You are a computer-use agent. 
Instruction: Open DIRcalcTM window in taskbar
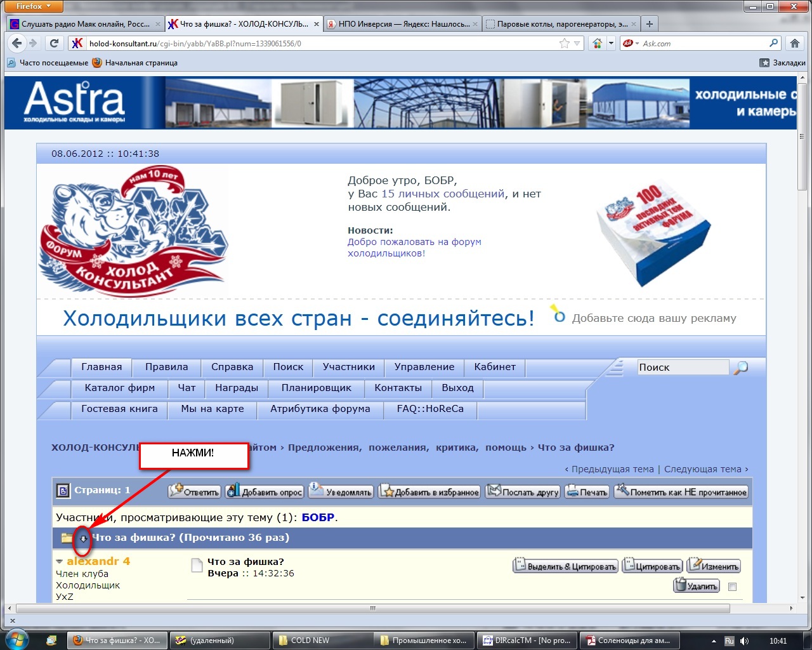[528, 640]
